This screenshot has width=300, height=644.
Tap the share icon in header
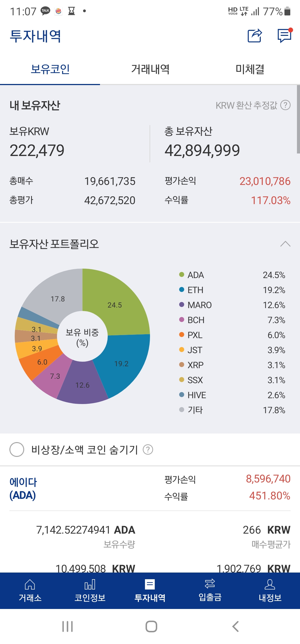(255, 36)
